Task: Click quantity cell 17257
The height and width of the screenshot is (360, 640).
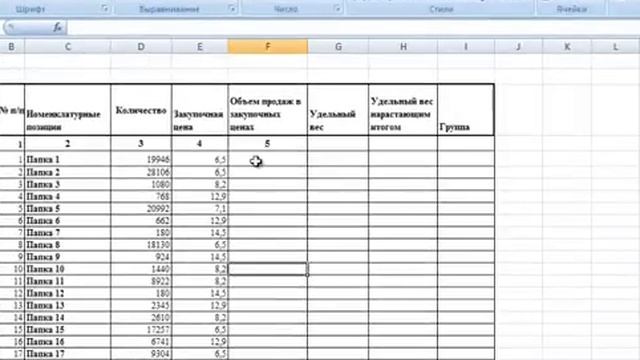Action: [141, 329]
